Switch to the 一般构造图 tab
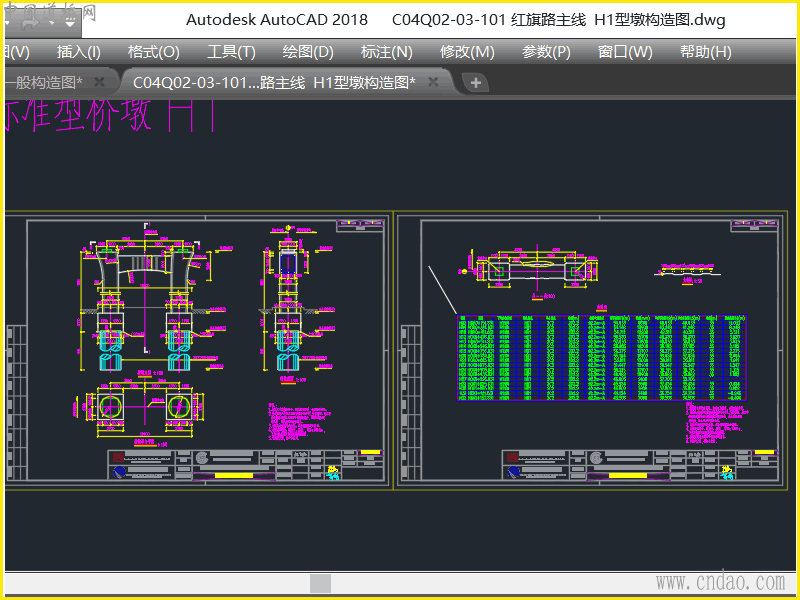This screenshot has height=600, width=800. tap(45, 82)
